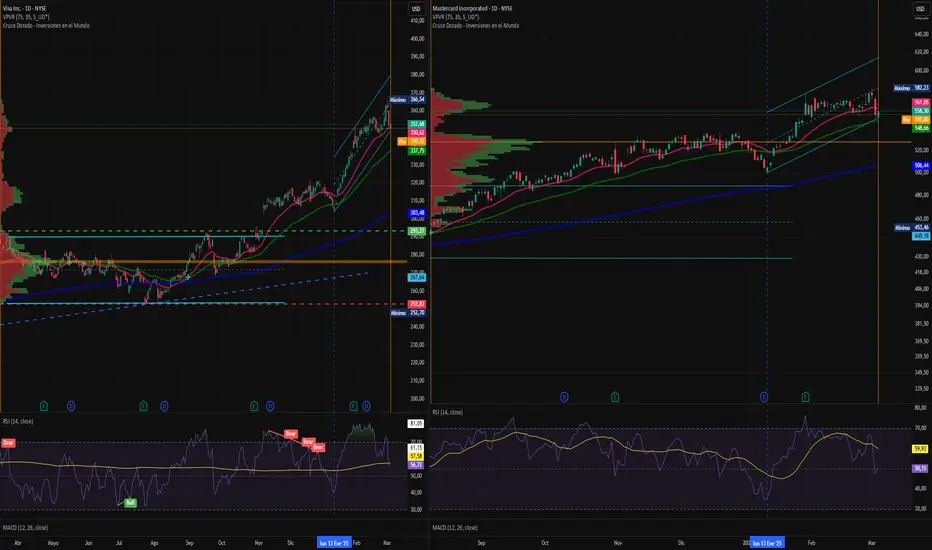The height and width of the screenshot is (550, 932).
Task: Click cyan 267,64 price label on Visa
Action: 417,277
